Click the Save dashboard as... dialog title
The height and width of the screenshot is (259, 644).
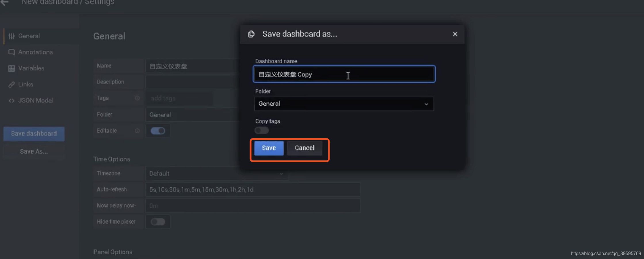tap(300, 34)
